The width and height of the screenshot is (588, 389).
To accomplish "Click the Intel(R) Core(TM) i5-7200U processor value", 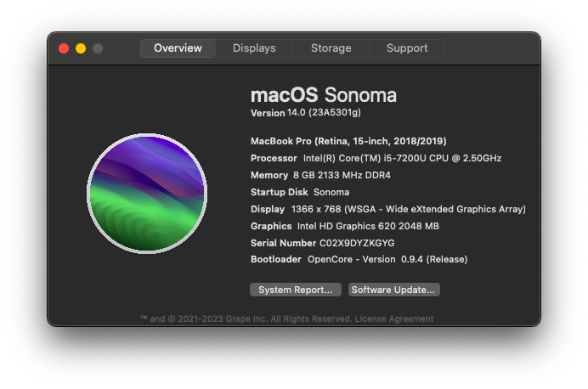I will click(403, 158).
